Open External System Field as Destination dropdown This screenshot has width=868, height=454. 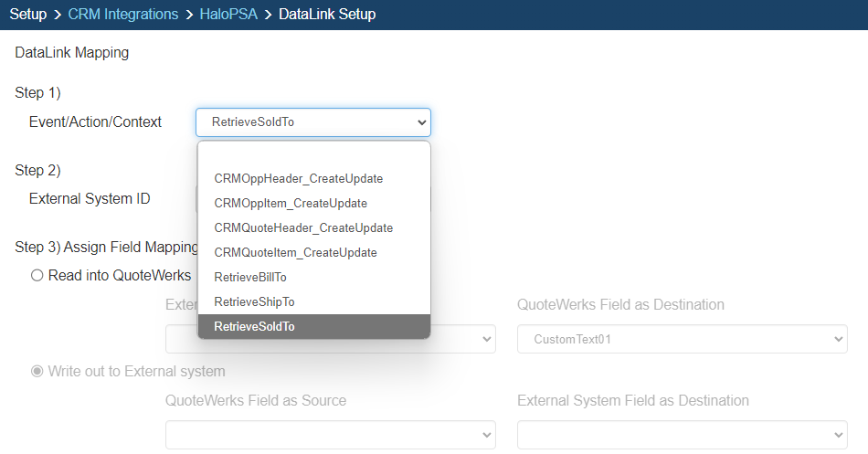[682, 435]
